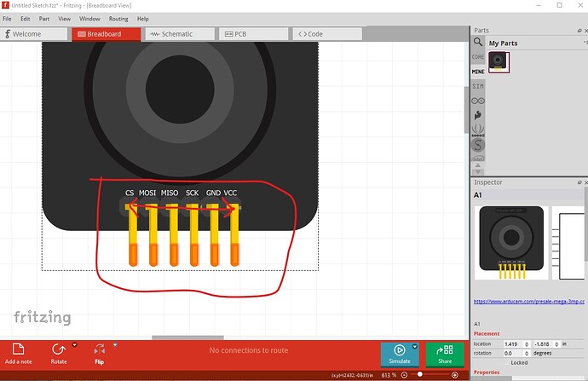Open the parts search magnifier
The height and width of the screenshot is (381, 588).
478,42
